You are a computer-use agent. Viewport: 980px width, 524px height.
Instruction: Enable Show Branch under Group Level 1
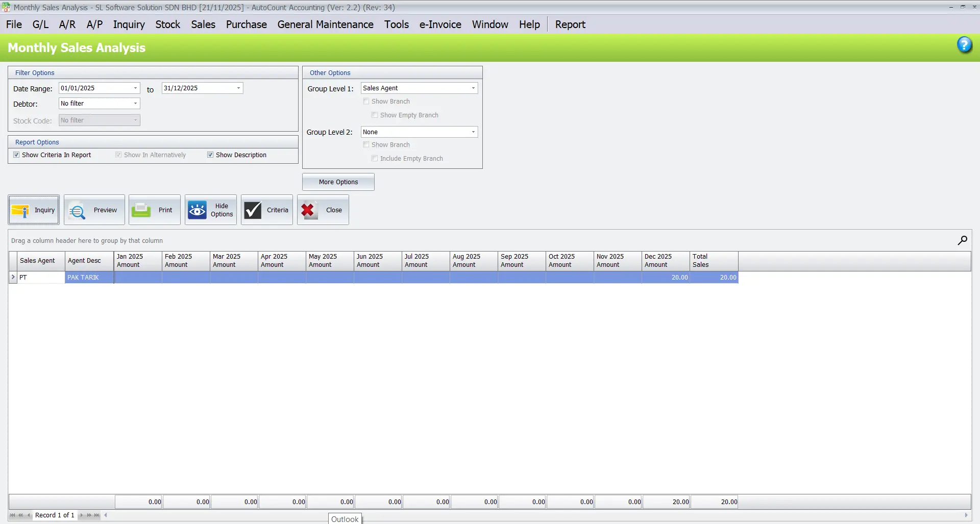click(x=366, y=101)
